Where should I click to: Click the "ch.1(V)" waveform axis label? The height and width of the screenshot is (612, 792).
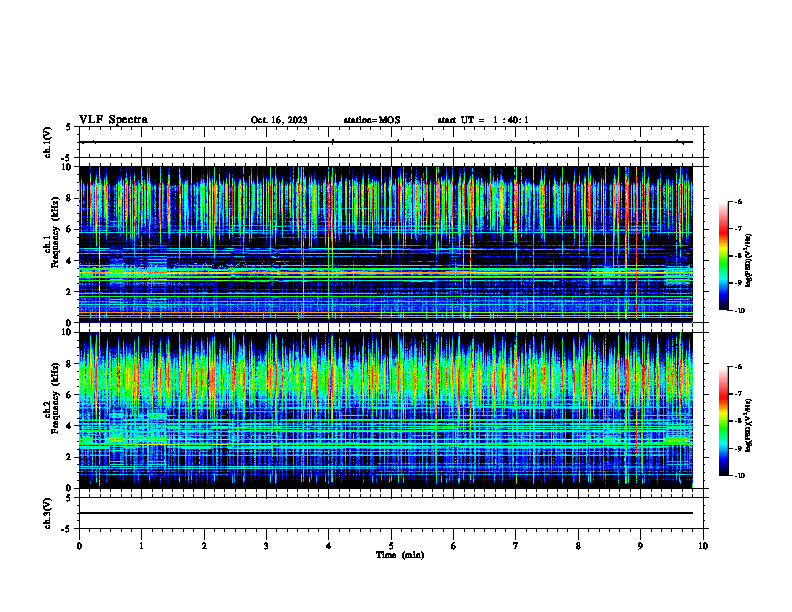click(48, 142)
